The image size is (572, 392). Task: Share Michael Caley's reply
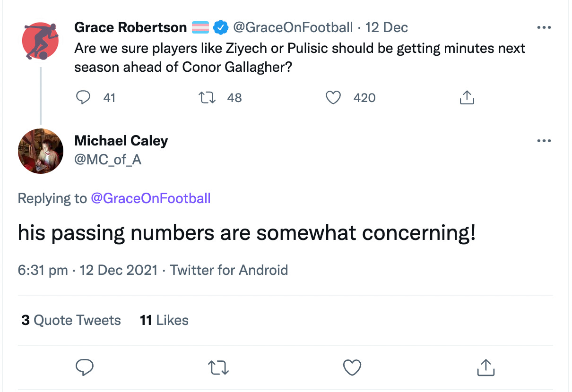(x=485, y=367)
